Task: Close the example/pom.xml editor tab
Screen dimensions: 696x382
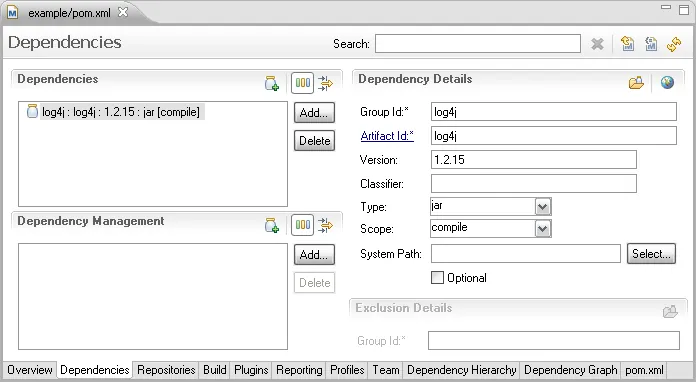Action: pos(123,12)
